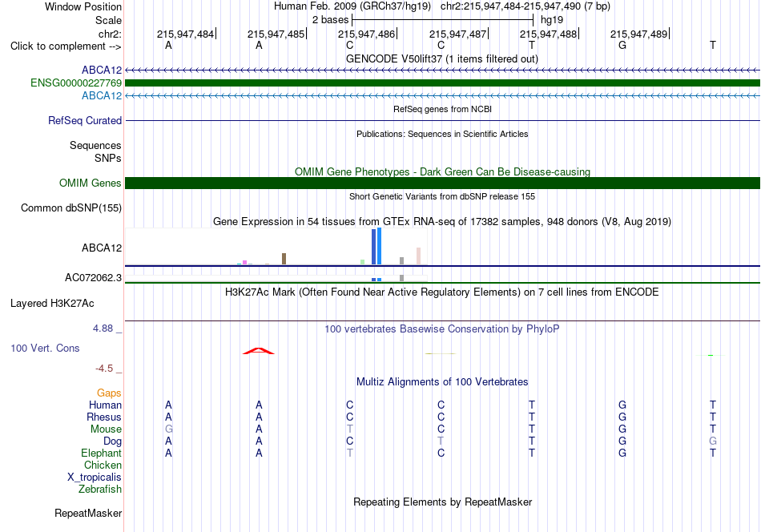
Task: Click the 215,947,489 position label
Action: point(638,34)
